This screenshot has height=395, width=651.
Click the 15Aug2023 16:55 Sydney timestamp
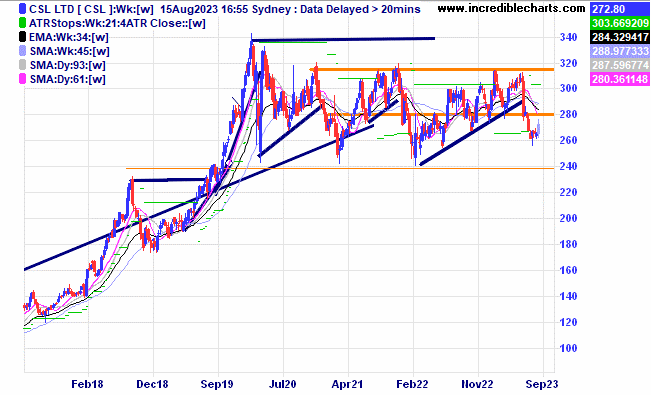(228, 9)
